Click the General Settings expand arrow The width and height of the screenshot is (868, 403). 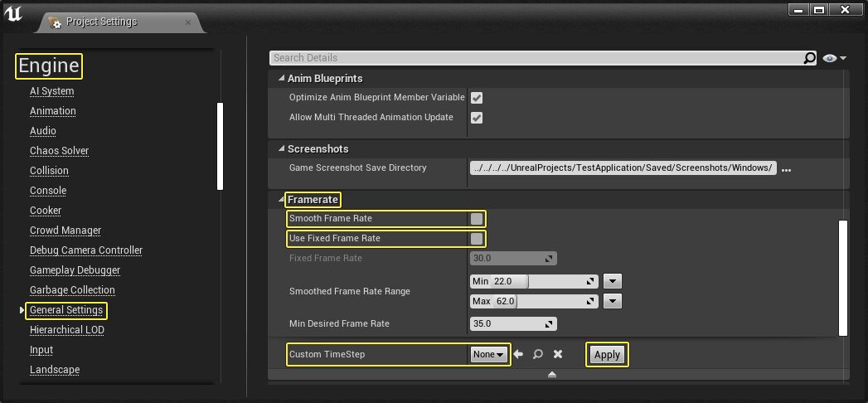point(22,310)
